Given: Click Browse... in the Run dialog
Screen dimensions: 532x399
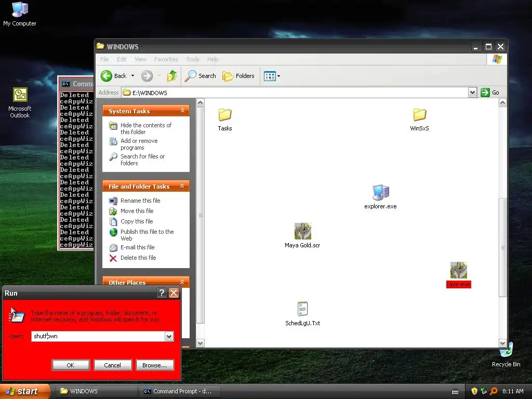Looking at the screenshot, I should coord(155,365).
